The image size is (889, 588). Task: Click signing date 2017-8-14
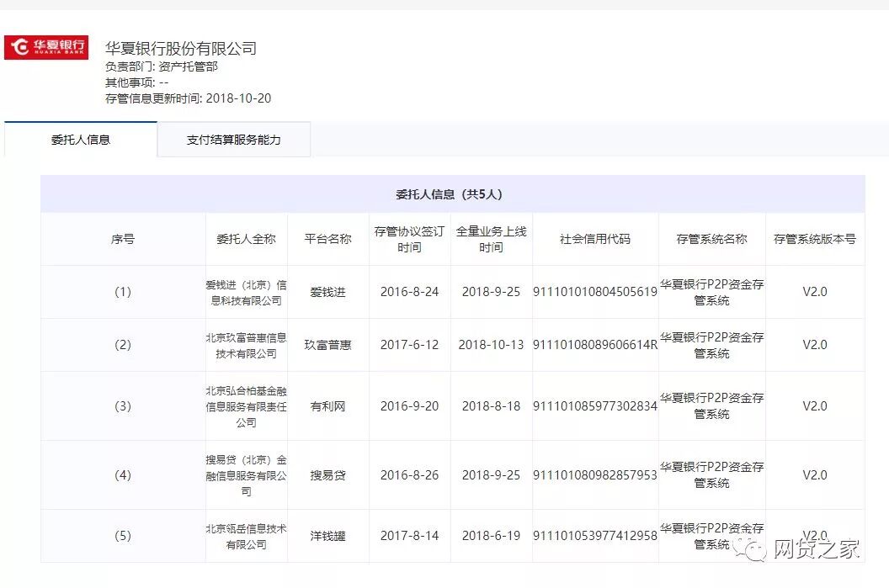pos(409,536)
